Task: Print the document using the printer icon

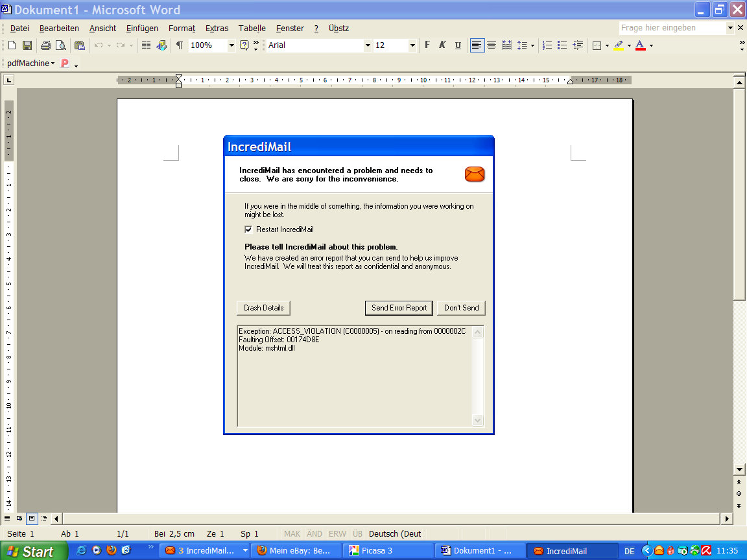Action: click(x=46, y=45)
